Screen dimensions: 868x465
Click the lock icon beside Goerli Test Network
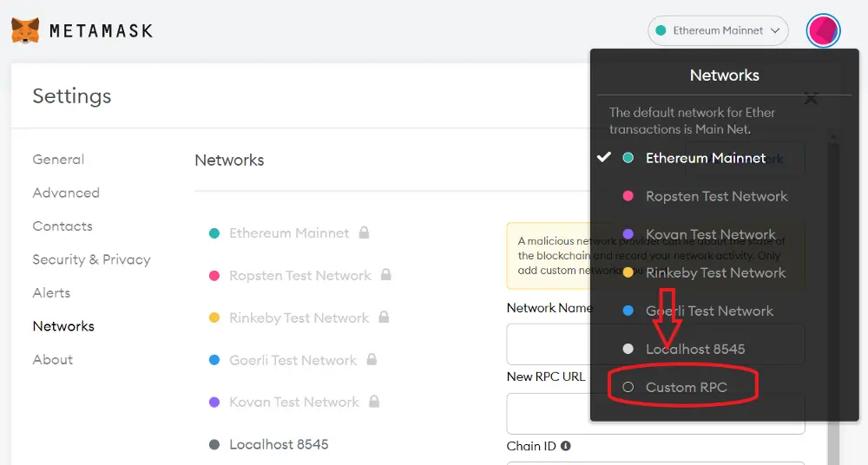point(372,359)
